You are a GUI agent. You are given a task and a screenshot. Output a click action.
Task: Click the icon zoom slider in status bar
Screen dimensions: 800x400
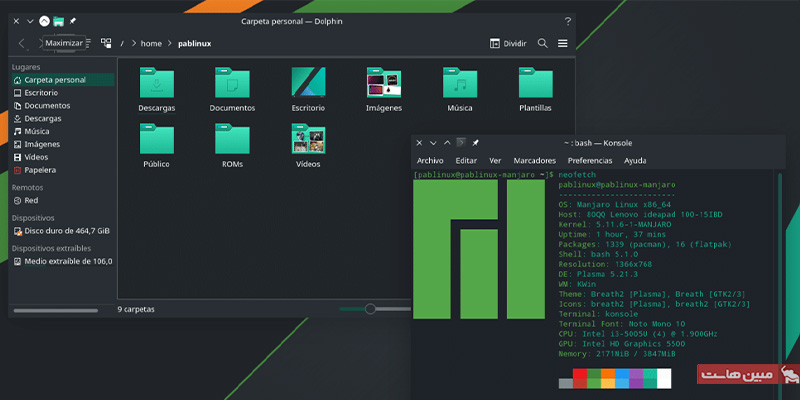coord(370,309)
